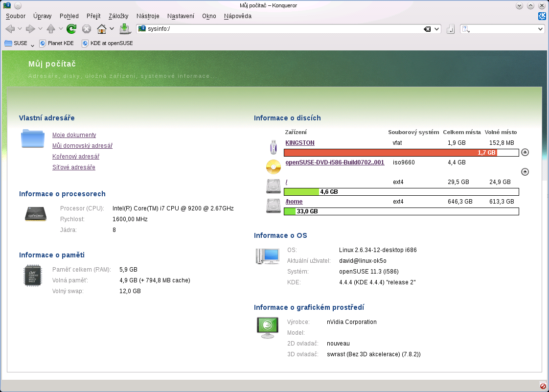Click the Linux 2.6.34-12-desktop i686 text
549x392 pixels.
pos(378,250)
